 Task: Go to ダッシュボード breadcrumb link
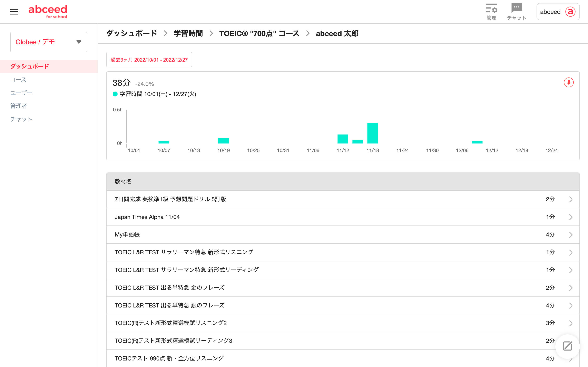point(131,33)
